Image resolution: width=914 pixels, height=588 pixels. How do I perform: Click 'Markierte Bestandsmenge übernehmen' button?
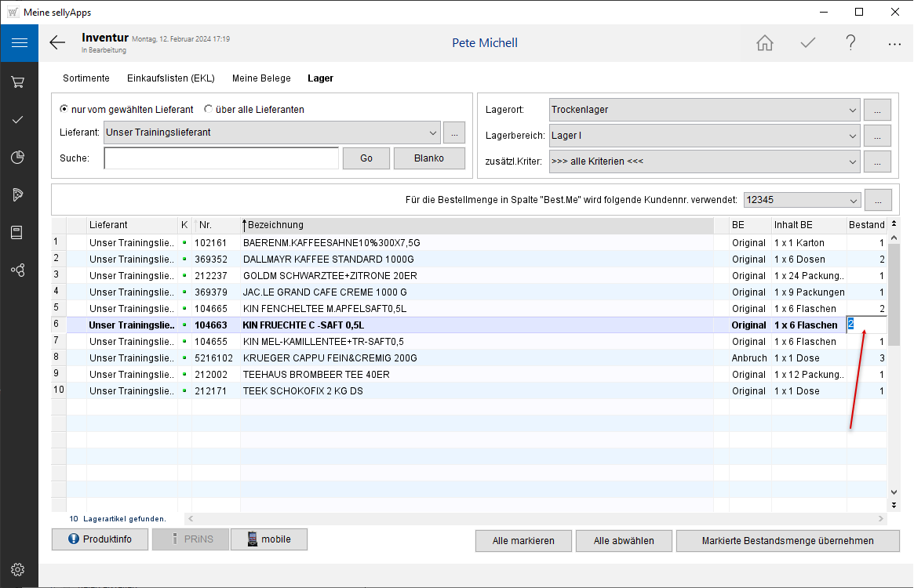click(x=788, y=540)
